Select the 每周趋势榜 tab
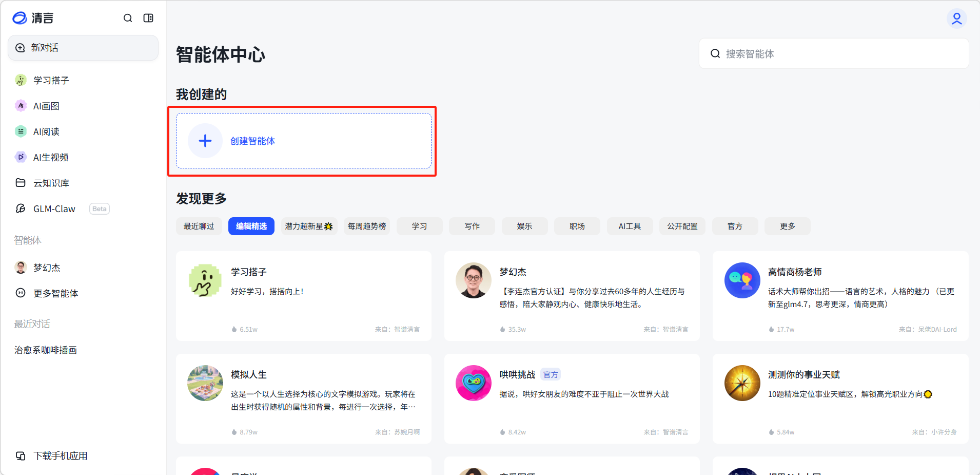Viewport: 980px width, 475px height. [367, 226]
